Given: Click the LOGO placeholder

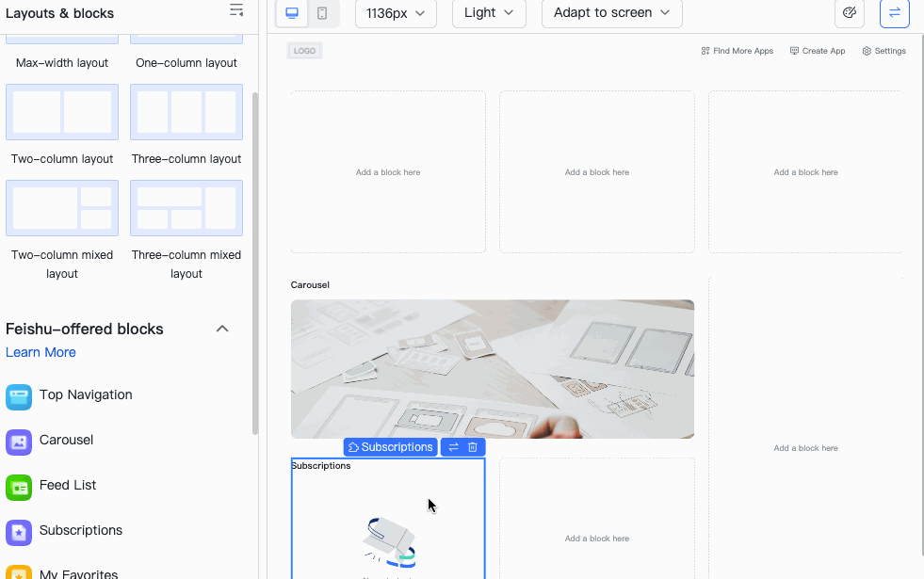Looking at the screenshot, I should coord(304,51).
